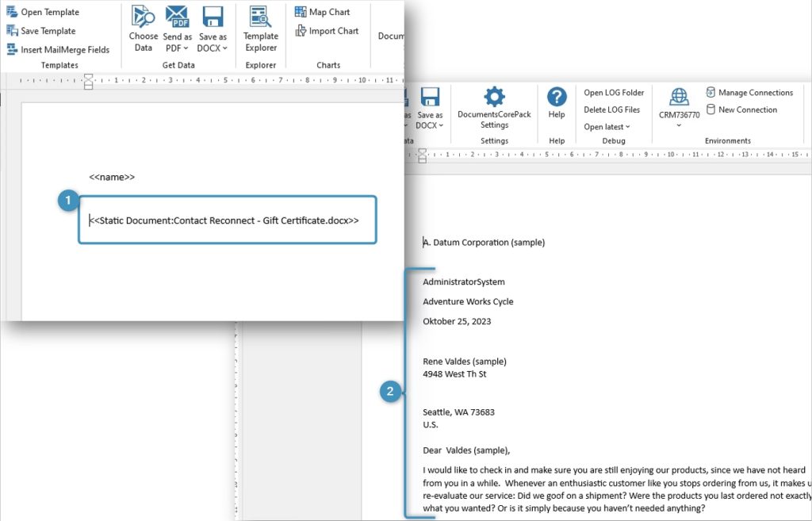The width and height of the screenshot is (812, 521).
Task: Click the indent marker on front ruler
Action: coord(89,81)
